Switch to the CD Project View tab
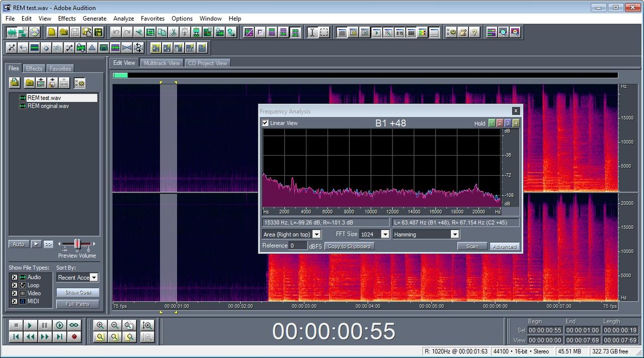 (x=207, y=63)
